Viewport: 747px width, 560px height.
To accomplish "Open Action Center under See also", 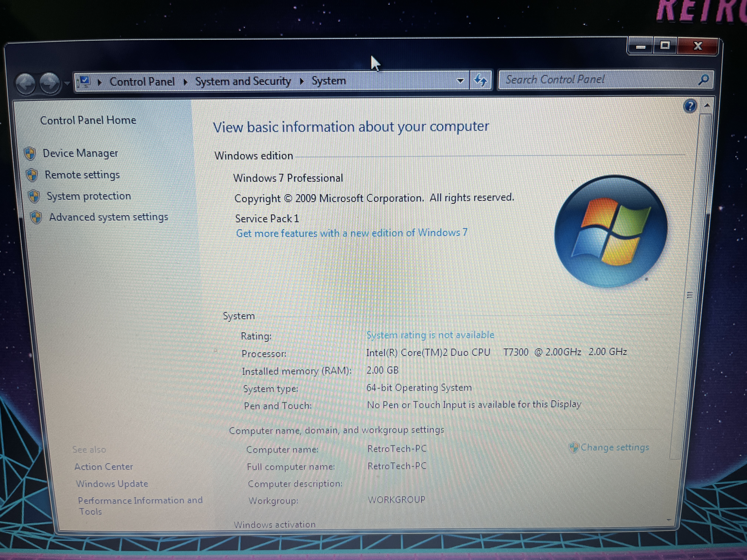I will click(x=104, y=466).
